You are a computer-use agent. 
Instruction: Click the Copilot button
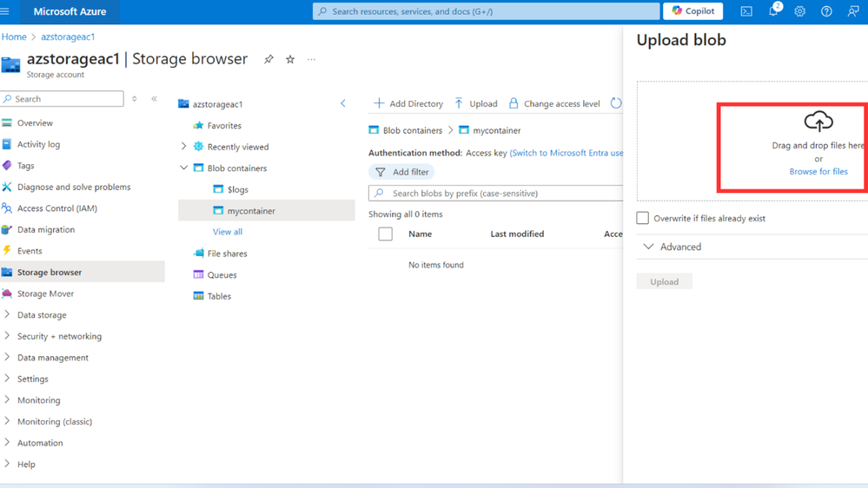[693, 11]
